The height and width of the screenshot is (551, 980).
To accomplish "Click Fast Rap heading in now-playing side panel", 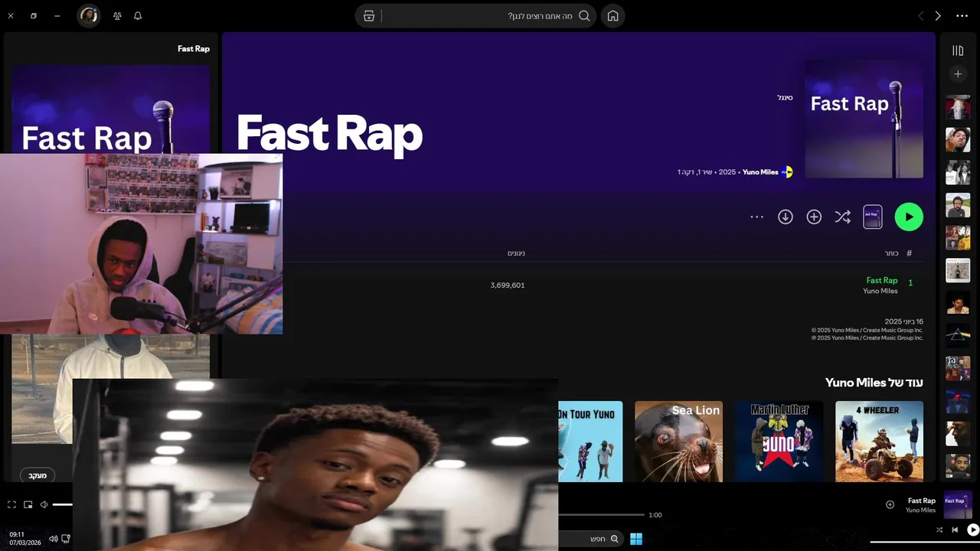I will [194, 49].
